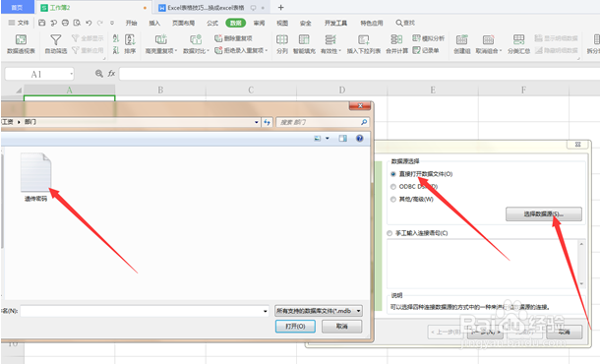Click the help question mark icon in file dialog
This screenshot has height=364, width=600.
coord(359,138)
